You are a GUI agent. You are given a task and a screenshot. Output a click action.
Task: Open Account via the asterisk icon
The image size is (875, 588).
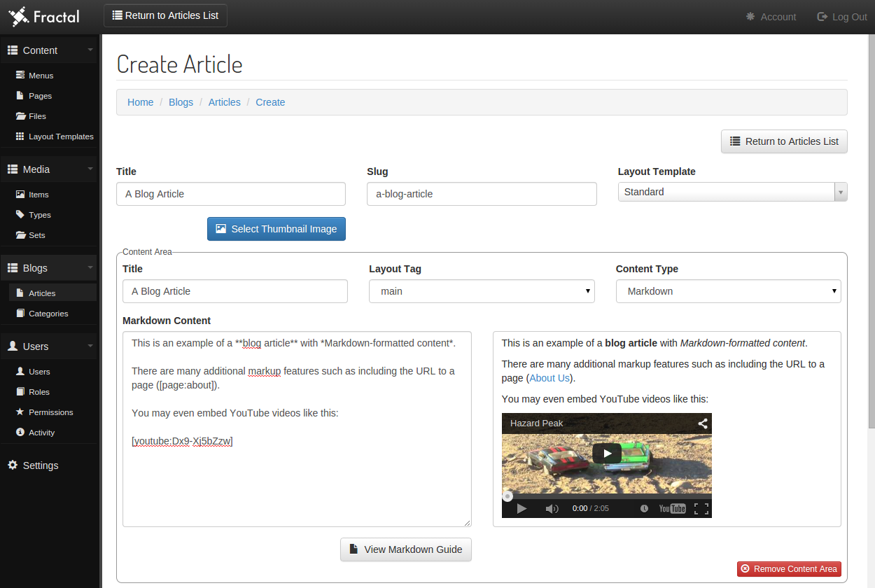[752, 16]
